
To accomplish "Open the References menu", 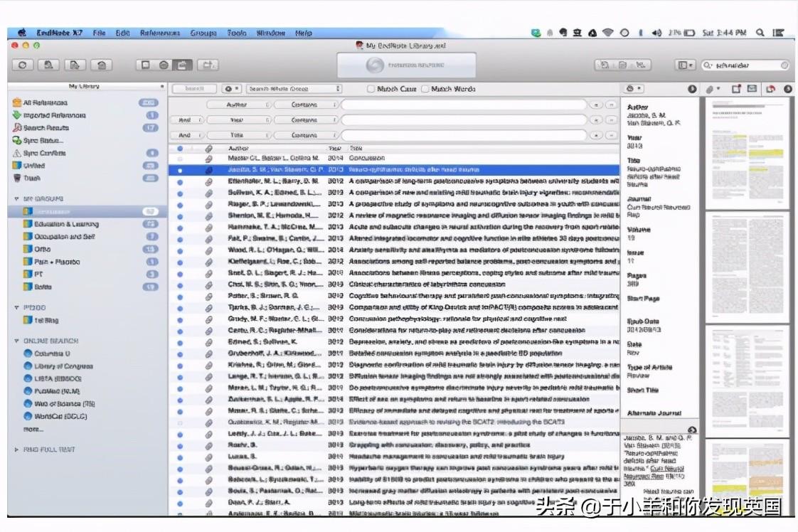I will pyautogui.click(x=160, y=33).
